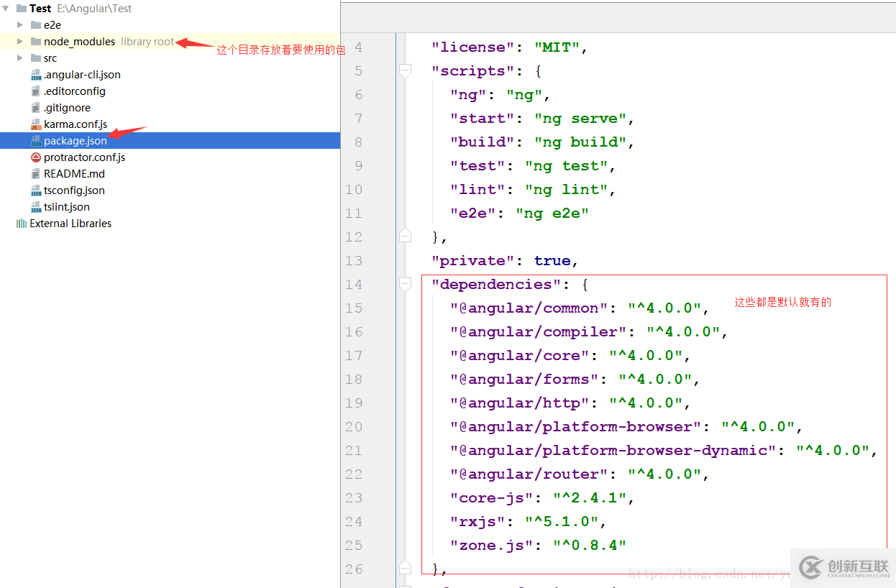Click fold end marker on line 26

405,569
